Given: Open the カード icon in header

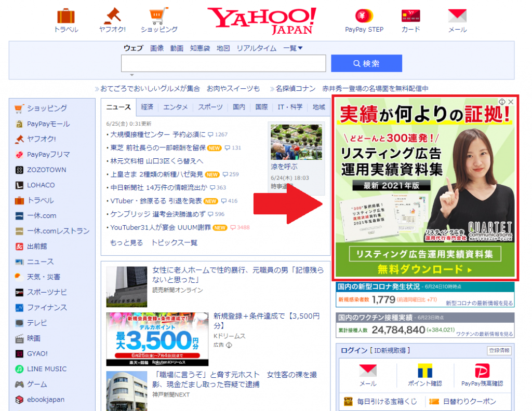Looking at the screenshot, I should (410, 16).
